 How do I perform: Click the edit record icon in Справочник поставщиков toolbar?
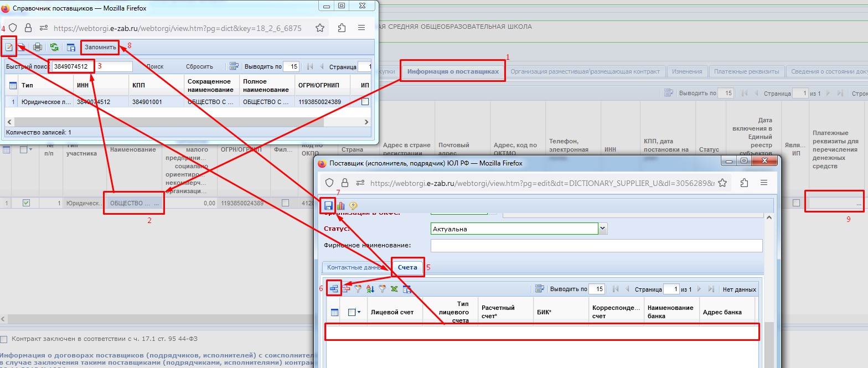coord(9,47)
